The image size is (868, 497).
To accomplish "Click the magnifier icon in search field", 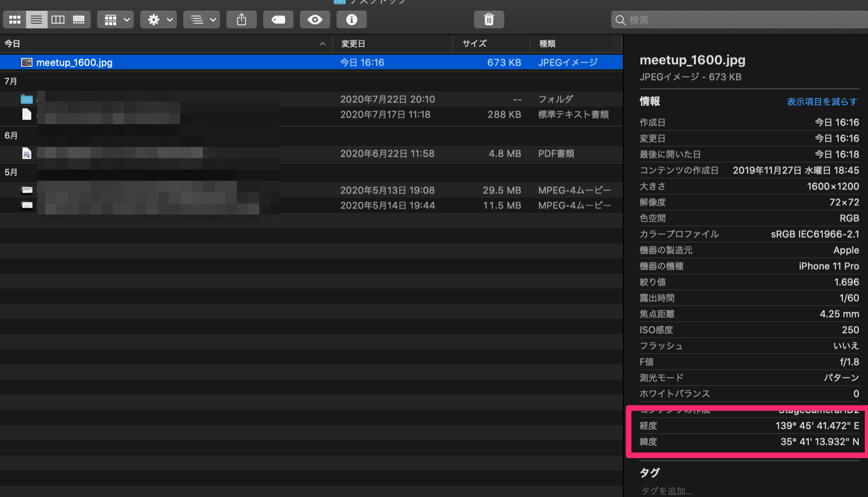I will pyautogui.click(x=620, y=20).
